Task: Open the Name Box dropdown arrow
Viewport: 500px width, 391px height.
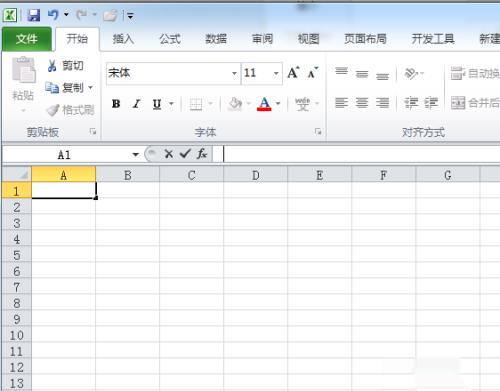Action: 135,154
